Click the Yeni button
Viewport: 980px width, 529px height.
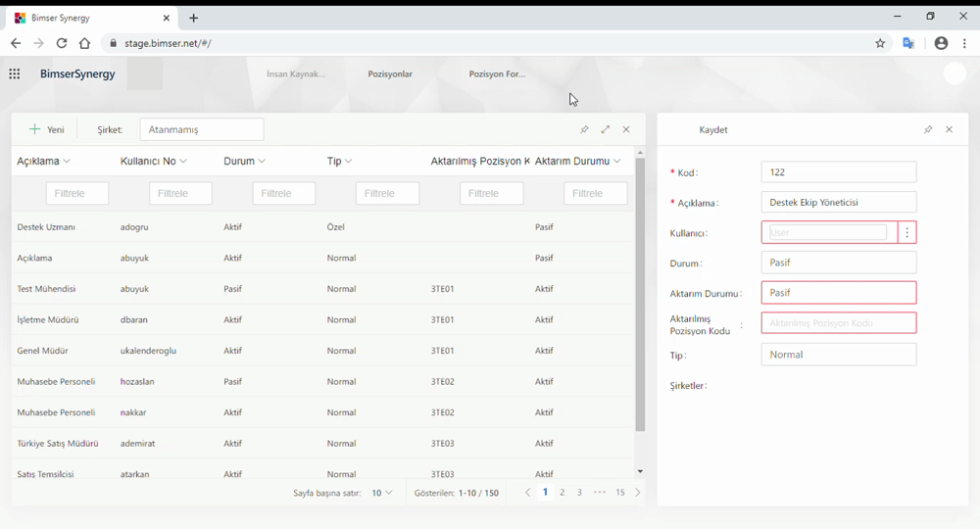46,129
